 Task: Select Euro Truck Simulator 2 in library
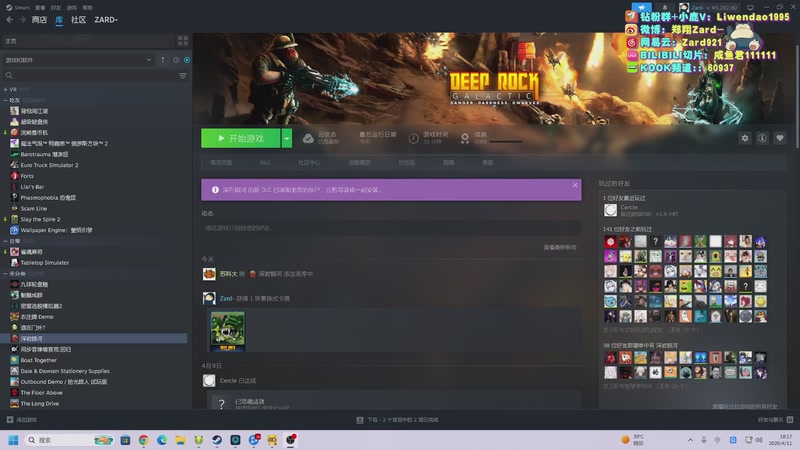pyautogui.click(x=49, y=165)
